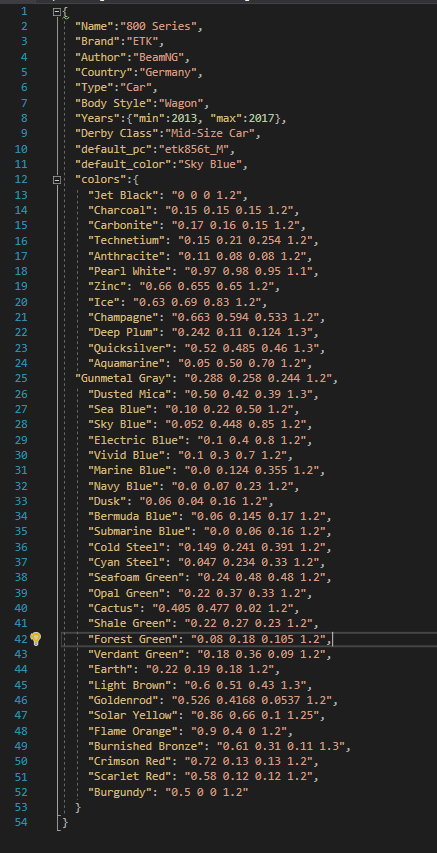Click the "Brand":"ETK" line
Viewport: 437px width, 853px height.
(x=120, y=41)
